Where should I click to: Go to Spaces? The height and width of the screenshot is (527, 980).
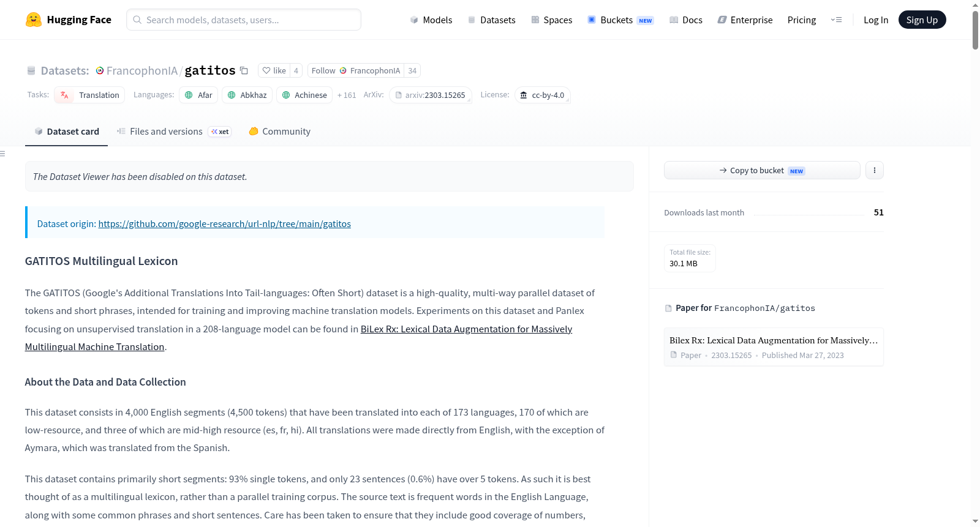point(552,20)
